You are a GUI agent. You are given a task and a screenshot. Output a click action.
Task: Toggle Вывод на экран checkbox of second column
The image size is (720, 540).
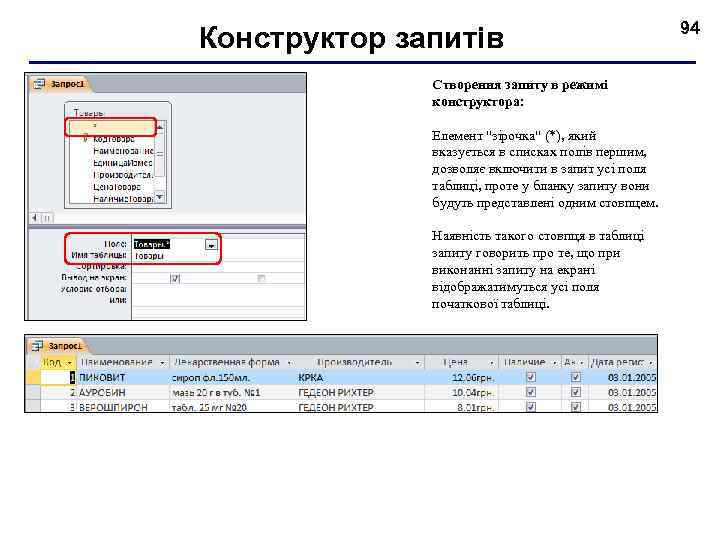pyautogui.click(x=261, y=278)
